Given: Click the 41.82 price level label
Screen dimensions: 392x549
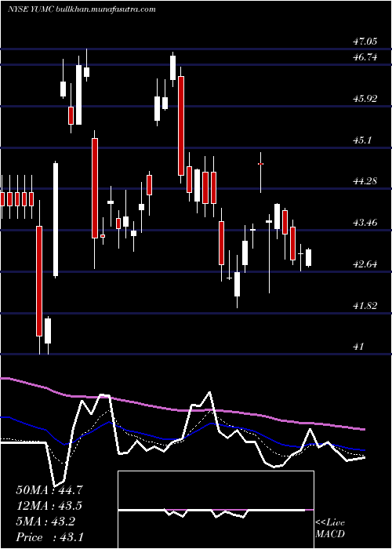Looking at the screenshot, I should click(365, 306).
